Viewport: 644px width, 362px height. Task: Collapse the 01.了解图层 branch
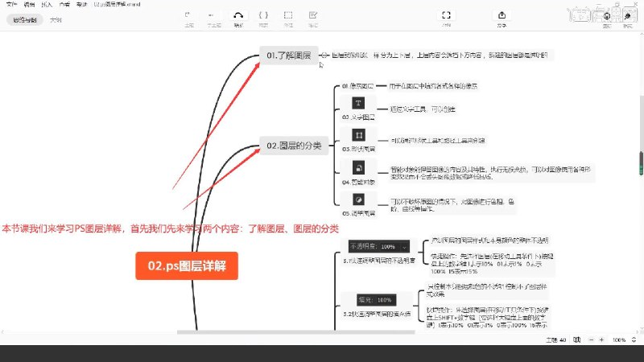point(324,55)
